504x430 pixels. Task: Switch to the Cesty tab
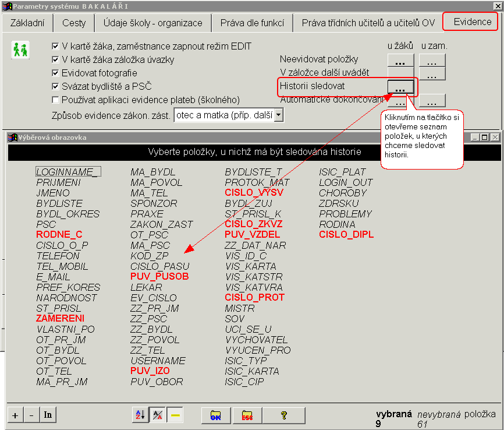(x=74, y=23)
